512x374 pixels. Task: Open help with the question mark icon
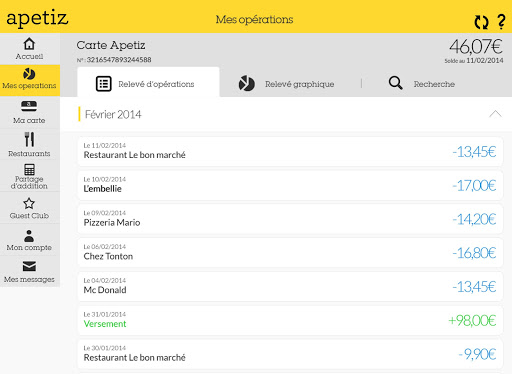pyautogui.click(x=501, y=22)
